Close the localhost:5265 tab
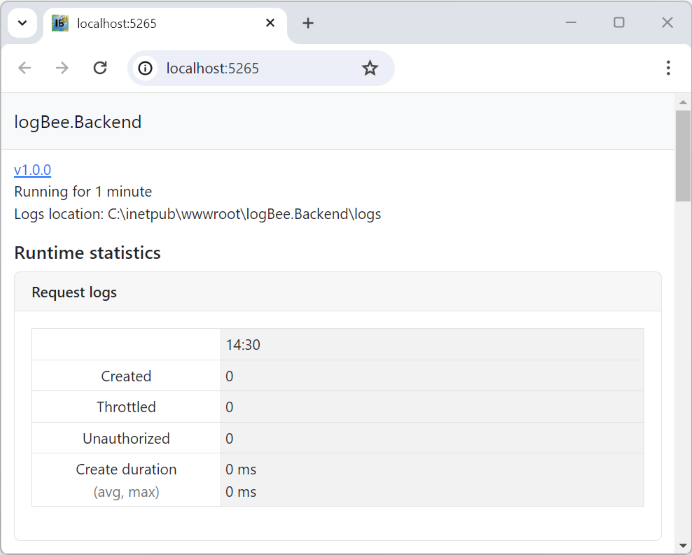692x555 pixels. pos(270,23)
